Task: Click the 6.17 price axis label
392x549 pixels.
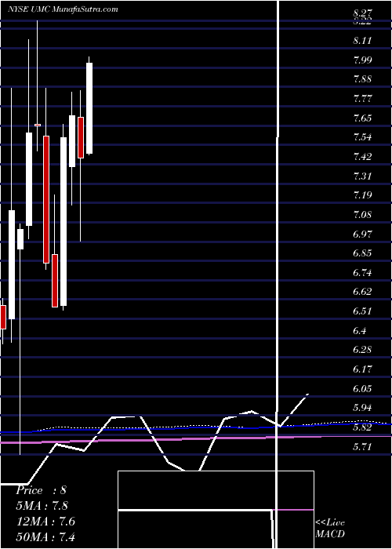Action: [x=362, y=369]
